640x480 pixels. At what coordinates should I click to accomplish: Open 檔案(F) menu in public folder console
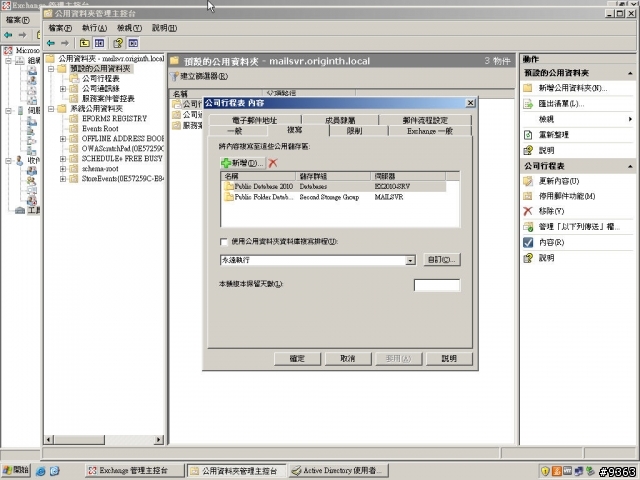[x=60, y=28]
